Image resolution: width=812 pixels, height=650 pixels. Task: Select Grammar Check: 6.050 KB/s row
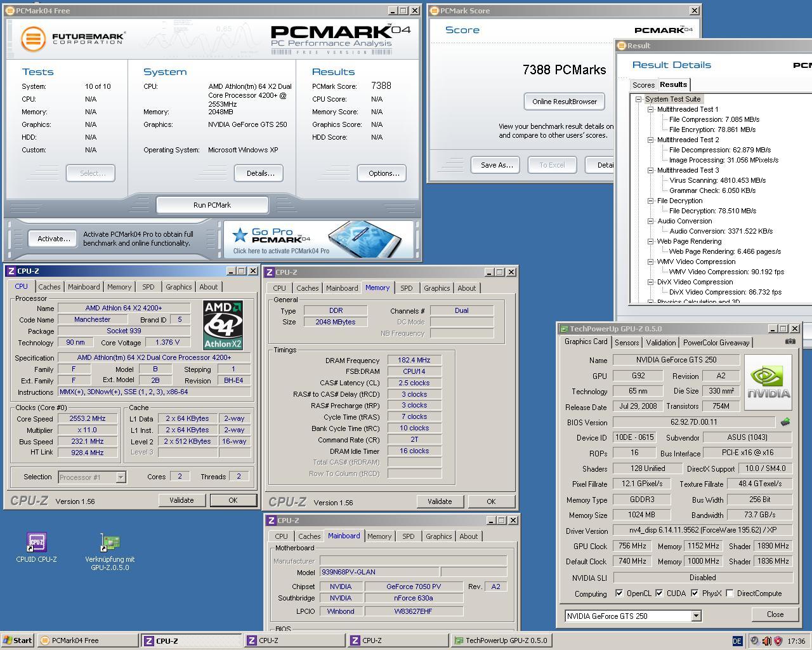point(712,190)
